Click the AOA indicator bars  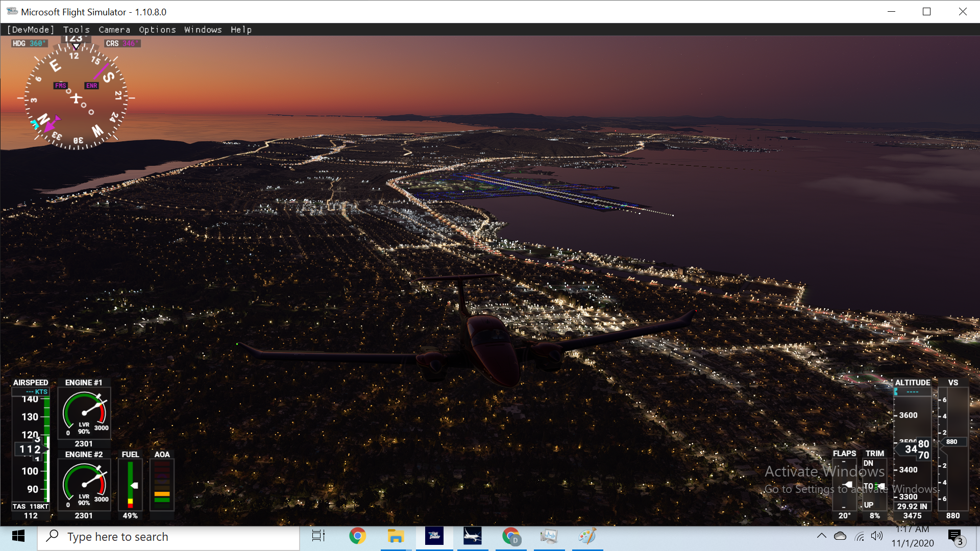[x=162, y=485]
